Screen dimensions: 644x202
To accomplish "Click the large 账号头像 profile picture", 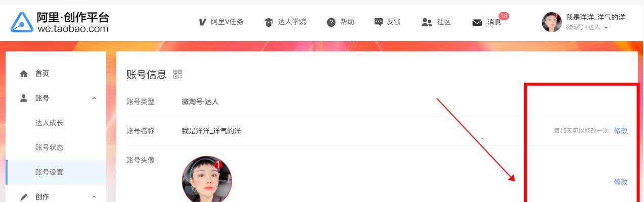I will tap(207, 179).
